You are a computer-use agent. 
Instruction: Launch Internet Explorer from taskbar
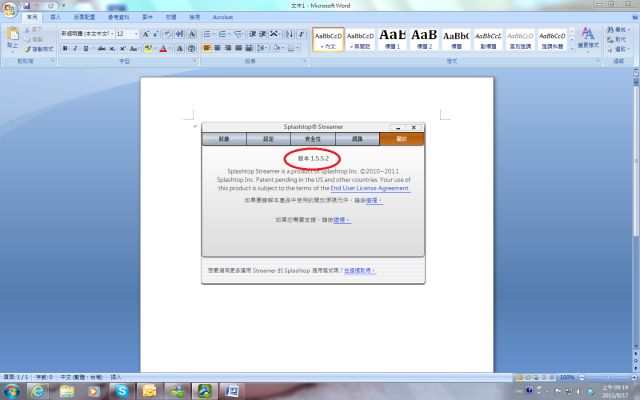point(38,391)
